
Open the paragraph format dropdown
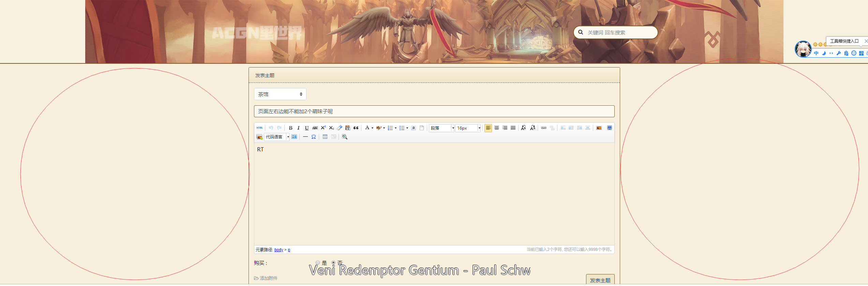[x=442, y=128]
